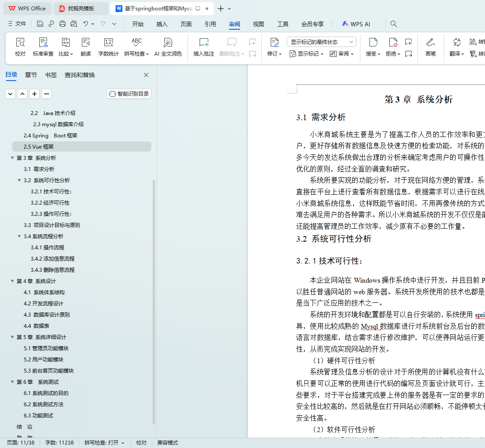Click the search magnifier icon
The height and width of the screenshot is (448, 485).
(x=394, y=24)
